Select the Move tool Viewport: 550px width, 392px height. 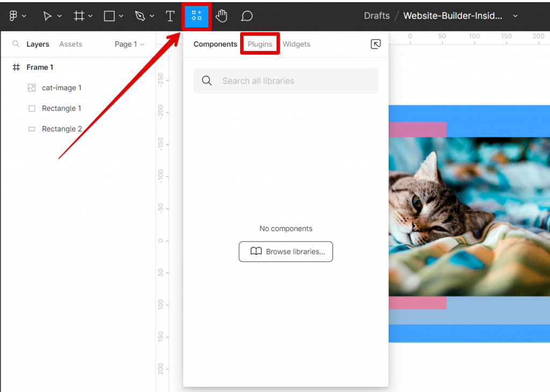[x=47, y=16]
